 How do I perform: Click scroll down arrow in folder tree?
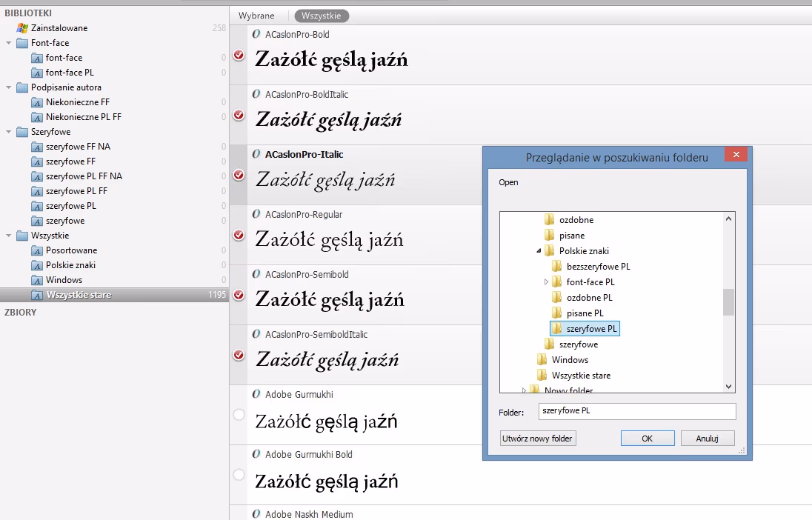coord(728,387)
